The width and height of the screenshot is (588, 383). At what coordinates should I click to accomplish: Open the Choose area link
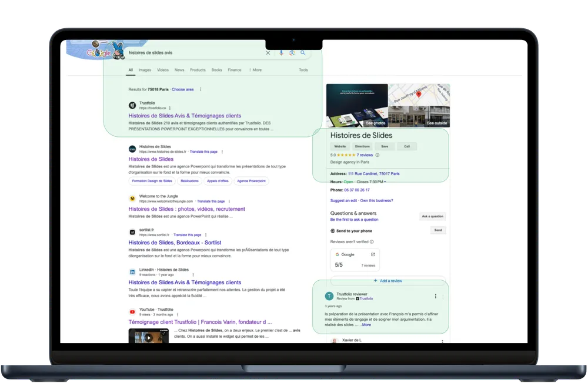[182, 89]
